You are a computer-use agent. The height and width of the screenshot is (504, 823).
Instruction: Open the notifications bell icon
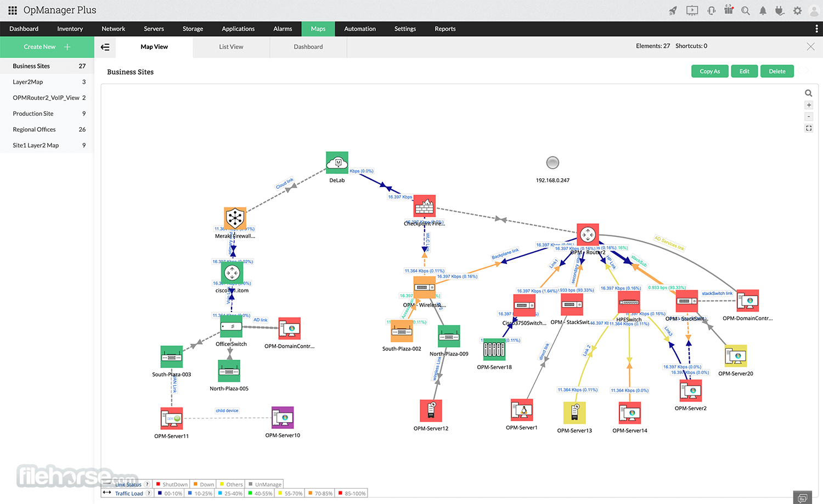[x=763, y=10]
